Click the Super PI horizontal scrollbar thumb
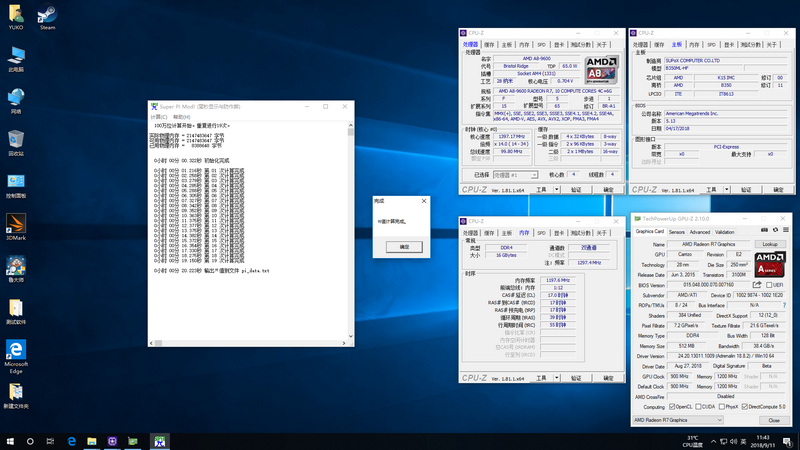The image size is (800, 450). tap(158, 343)
